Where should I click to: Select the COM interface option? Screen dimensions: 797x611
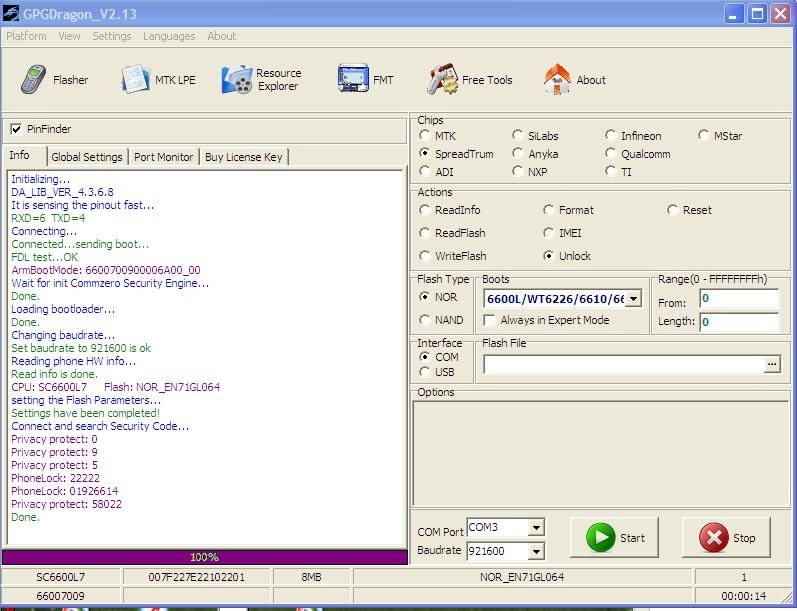424,357
